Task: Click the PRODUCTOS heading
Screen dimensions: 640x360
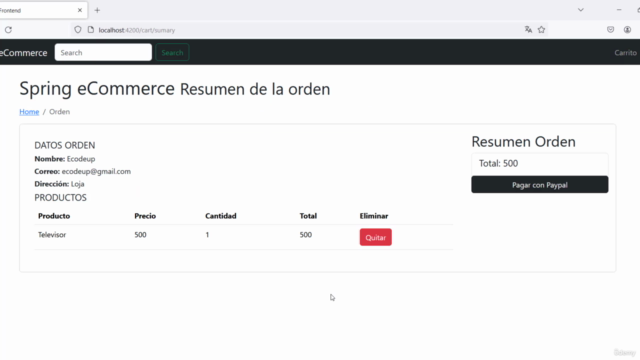Action: [60, 198]
